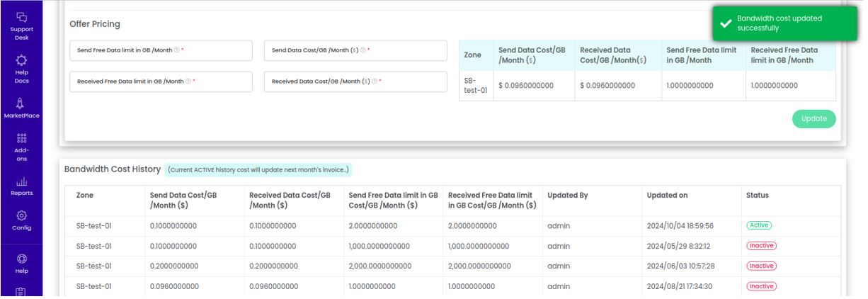Open Add-ons grid icon
The width and height of the screenshot is (868, 299).
click(21, 140)
